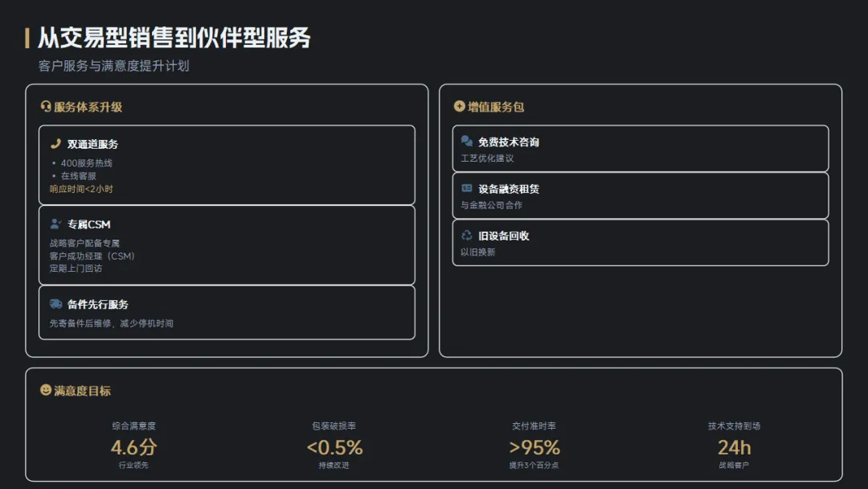Click the 与金融公司合作 description text
868x489 pixels.
pyautogui.click(x=491, y=205)
